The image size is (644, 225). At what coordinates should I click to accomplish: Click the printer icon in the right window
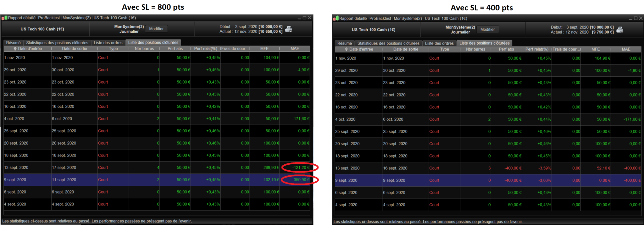620,30
